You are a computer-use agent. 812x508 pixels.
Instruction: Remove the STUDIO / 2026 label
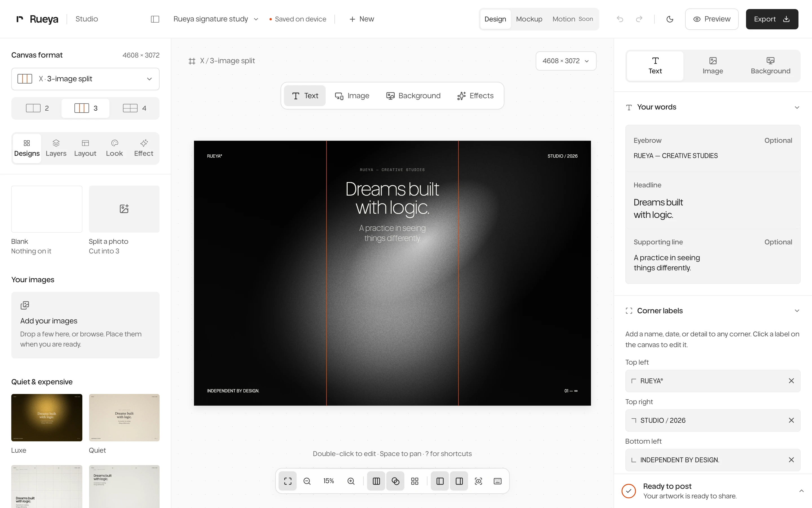coord(791,420)
